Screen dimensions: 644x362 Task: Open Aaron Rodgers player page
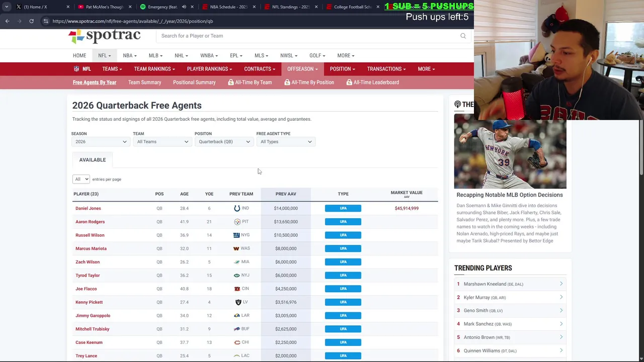[90, 222]
